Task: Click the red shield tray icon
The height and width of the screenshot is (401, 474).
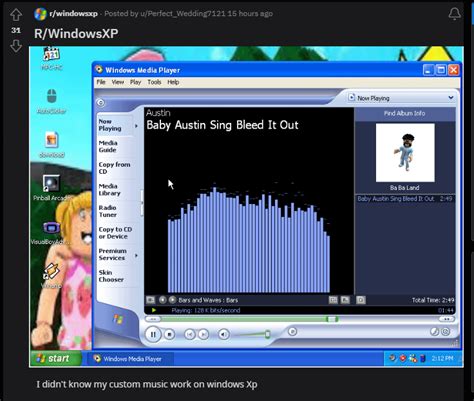Action: [x=403, y=358]
